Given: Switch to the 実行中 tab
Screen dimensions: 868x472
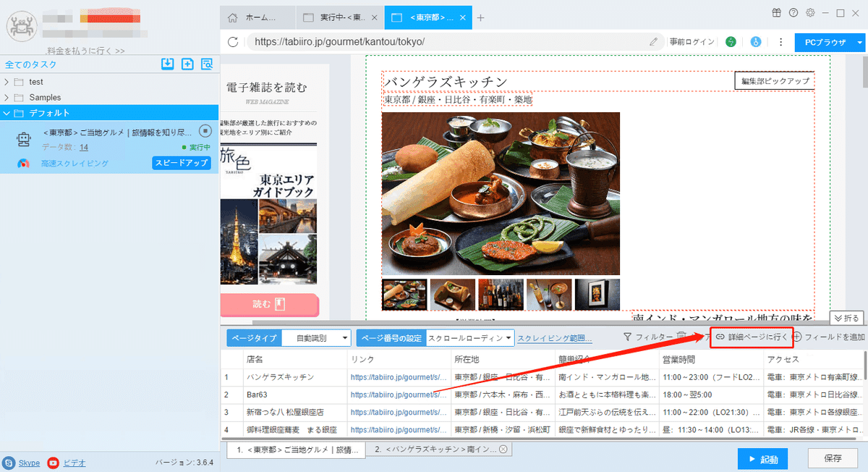Looking at the screenshot, I should click(x=340, y=17).
